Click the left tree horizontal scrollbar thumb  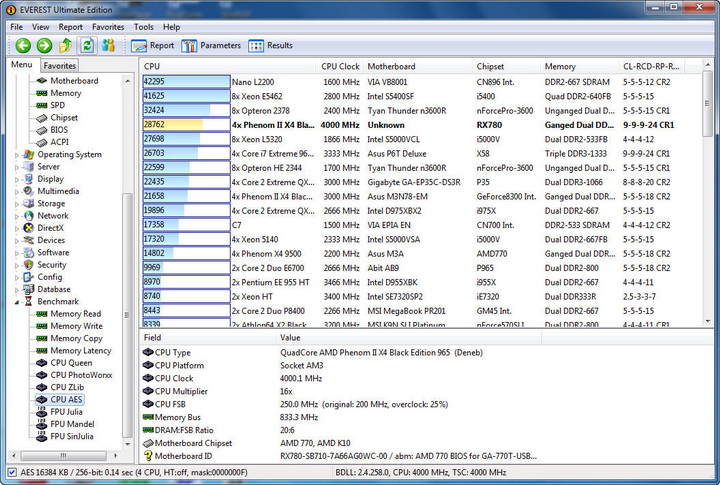pyautogui.click(x=63, y=456)
